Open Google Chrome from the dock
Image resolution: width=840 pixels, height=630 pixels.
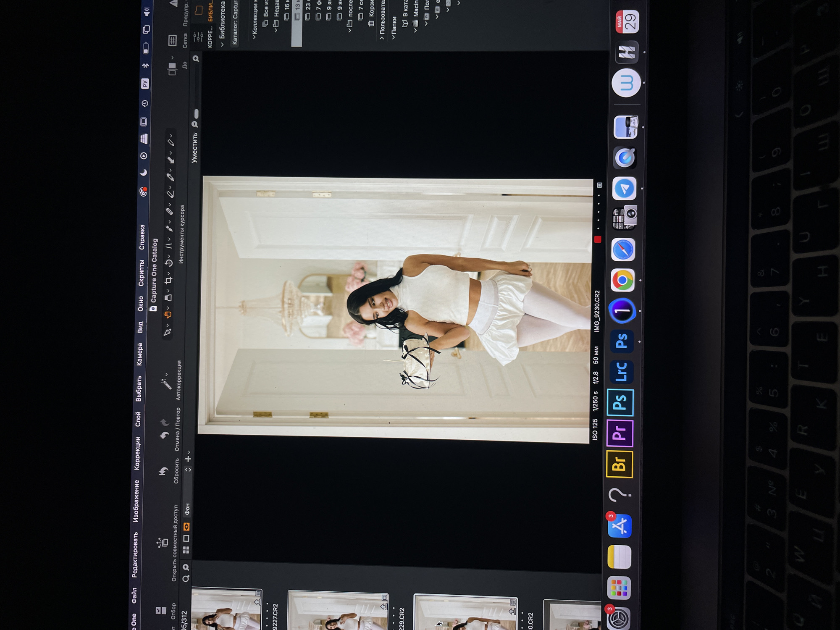coord(623,280)
